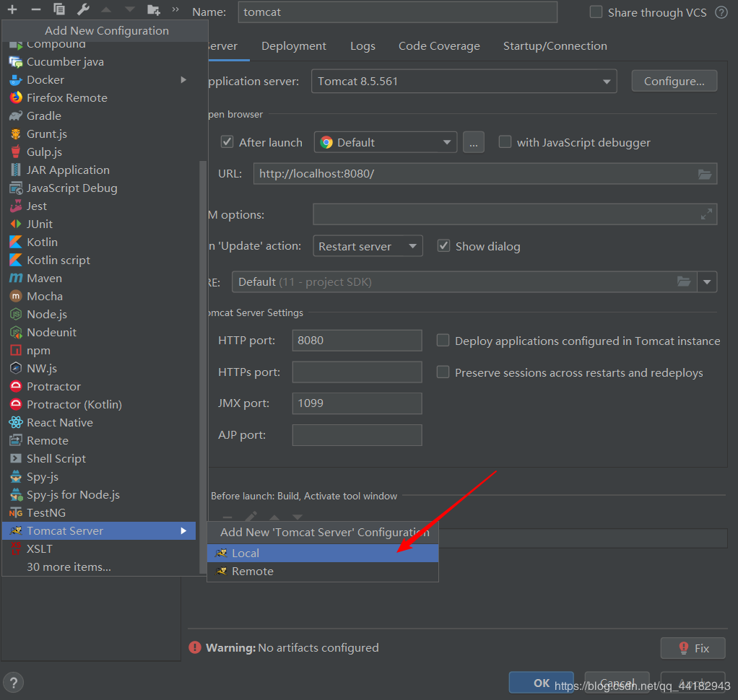The height and width of the screenshot is (700, 738).
Task: Click the JMX port field
Action: click(357, 403)
